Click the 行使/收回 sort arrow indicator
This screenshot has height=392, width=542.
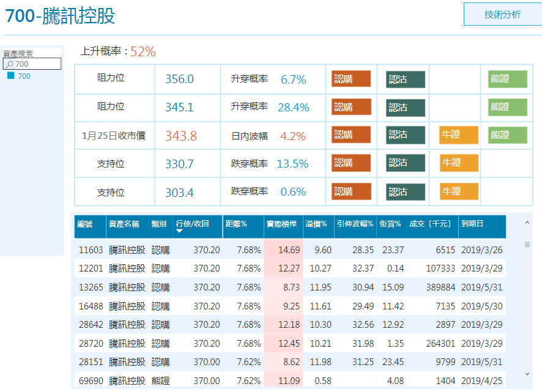(179, 231)
